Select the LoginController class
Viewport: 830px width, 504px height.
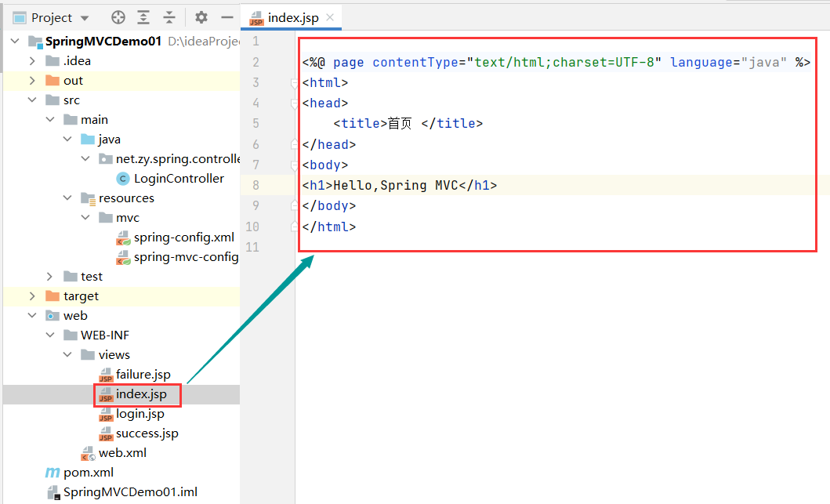pos(179,179)
